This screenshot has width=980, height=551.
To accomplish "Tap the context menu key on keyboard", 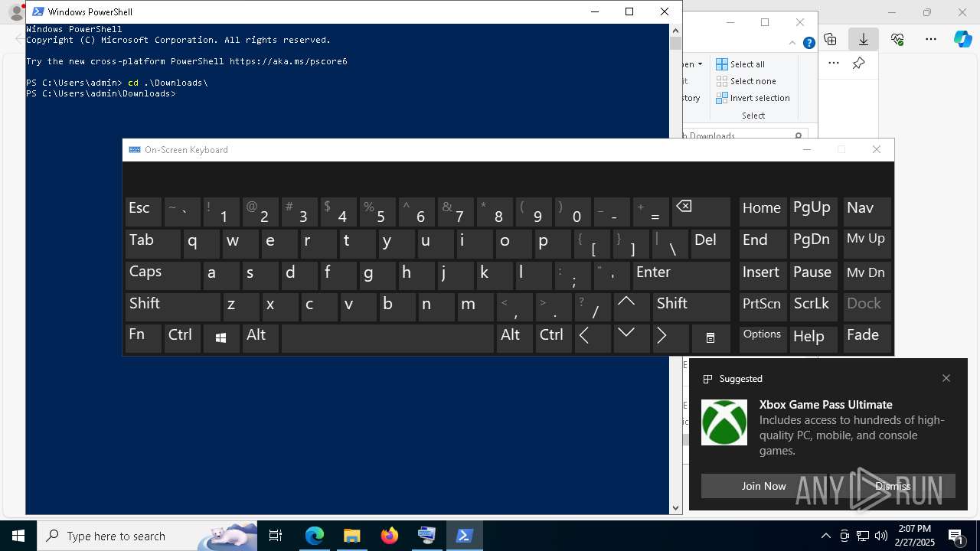I will point(710,338).
